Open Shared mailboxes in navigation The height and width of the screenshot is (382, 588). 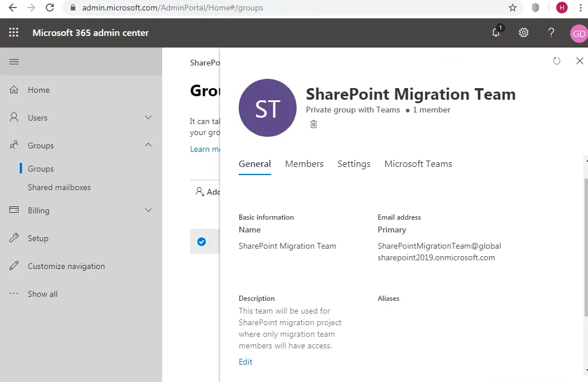(59, 187)
